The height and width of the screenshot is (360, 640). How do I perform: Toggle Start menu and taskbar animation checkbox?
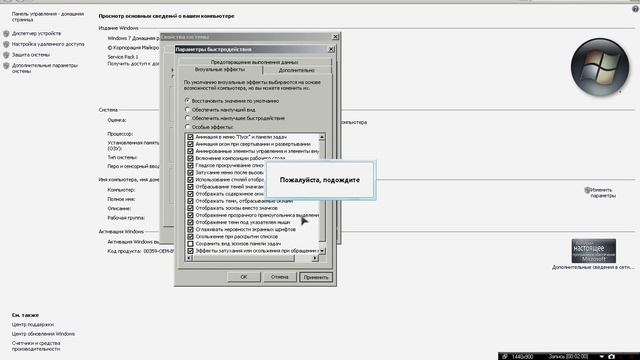point(190,137)
